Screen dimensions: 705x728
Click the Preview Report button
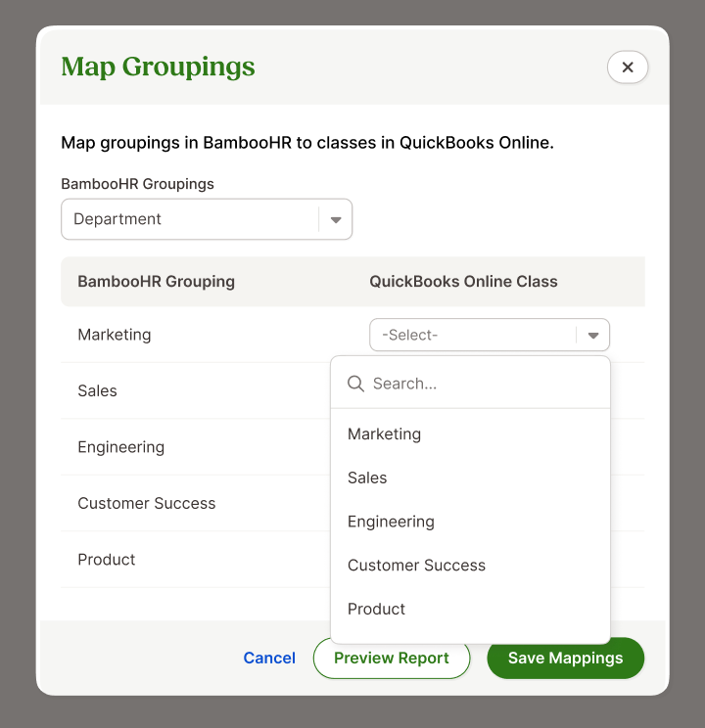pos(392,658)
